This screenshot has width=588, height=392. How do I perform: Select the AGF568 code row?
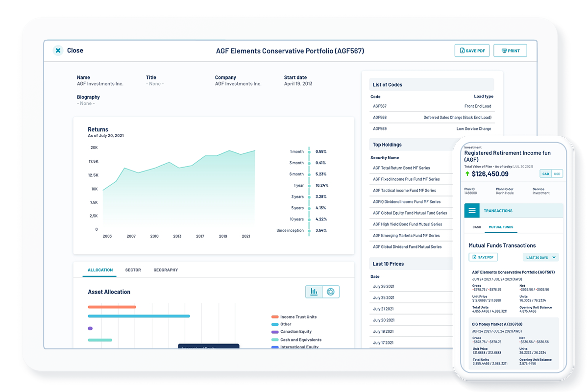point(432,118)
